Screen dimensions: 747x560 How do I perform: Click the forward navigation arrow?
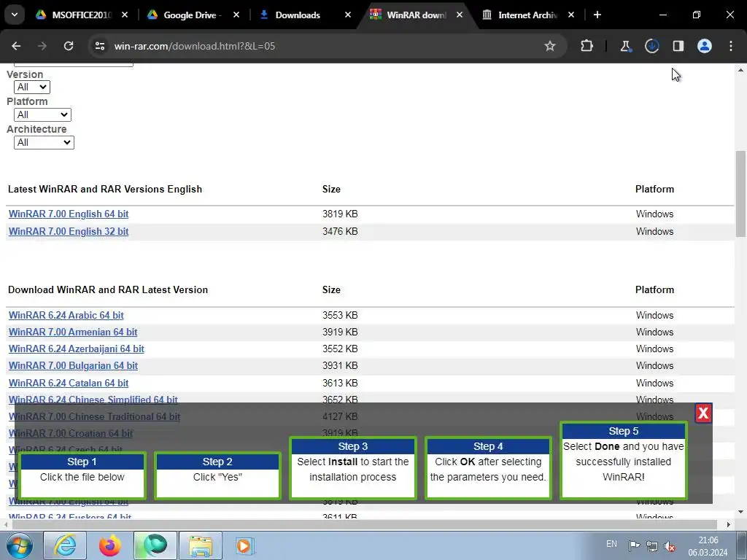42,46
